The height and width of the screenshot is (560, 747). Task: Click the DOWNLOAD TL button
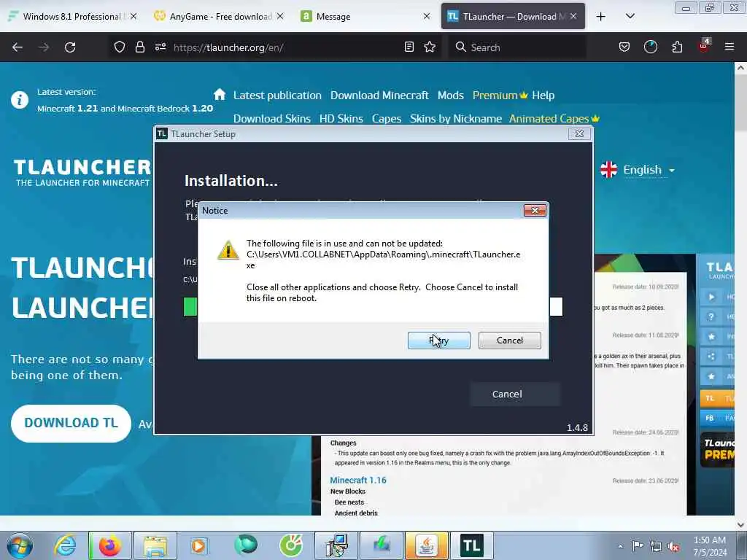tap(71, 423)
